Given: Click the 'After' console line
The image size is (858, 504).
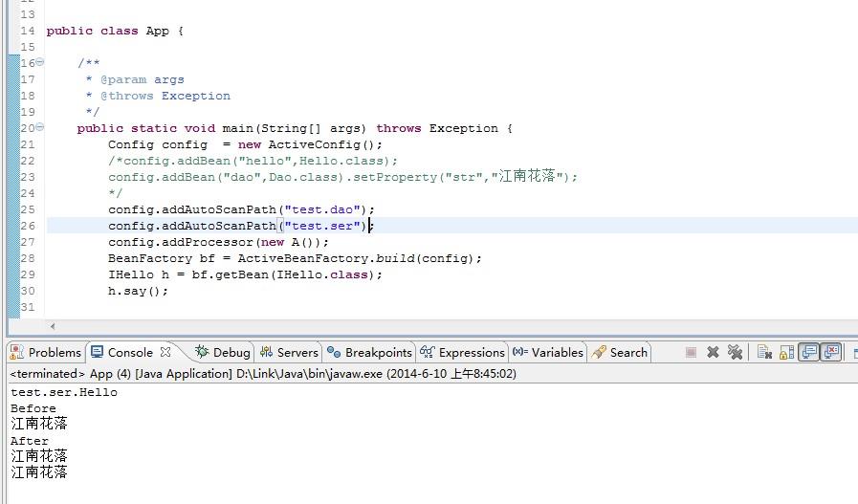Looking at the screenshot, I should [x=30, y=441].
